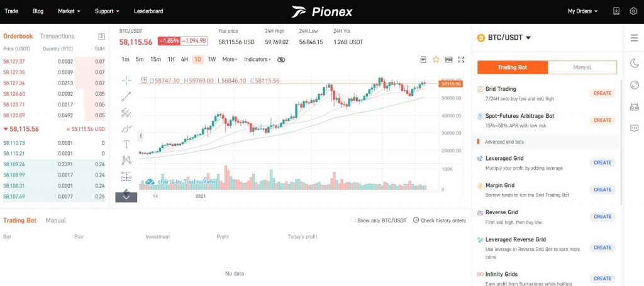Open fullscreen chart view
Screen dimensions: 644x286
click(462, 59)
